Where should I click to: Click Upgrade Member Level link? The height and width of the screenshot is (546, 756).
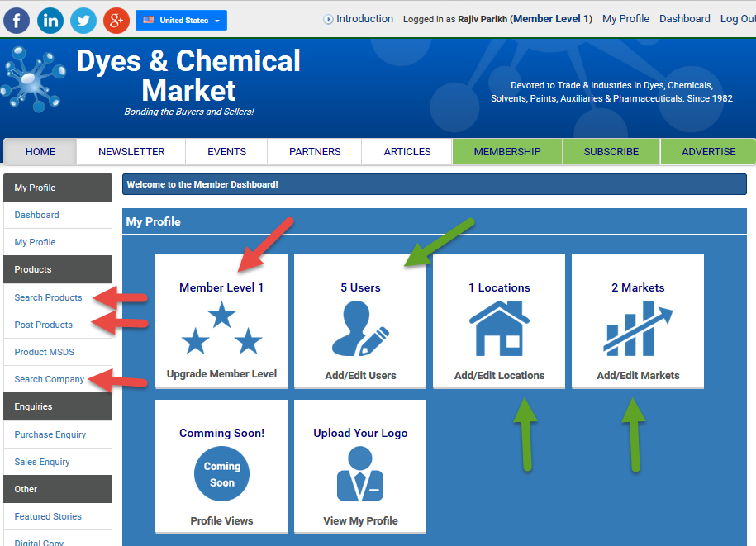coord(221,374)
